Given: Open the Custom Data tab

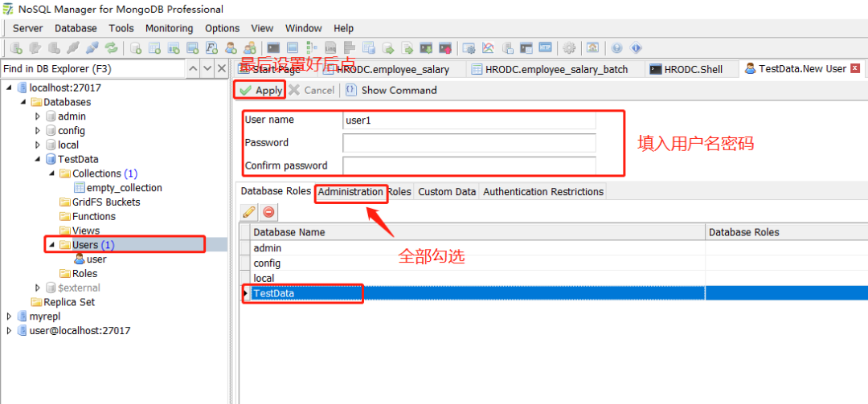Looking at the screenshot, I should 447,191.
